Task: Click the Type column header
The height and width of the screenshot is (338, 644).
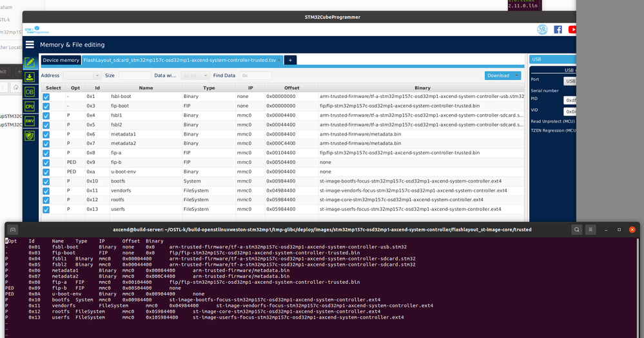Action: click(209, 88)
